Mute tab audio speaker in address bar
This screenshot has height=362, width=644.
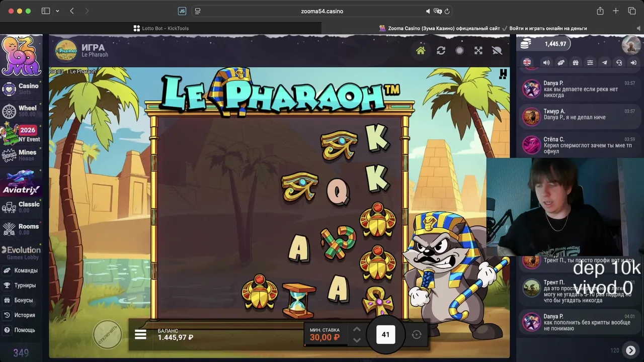(x=428, y=11)
